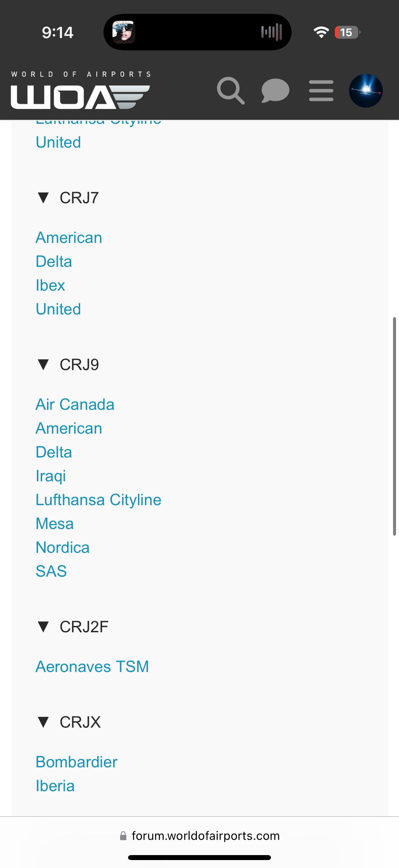
Task: Tap the forum.worldofairports.com address field
Action: click(x=200, y=836)
